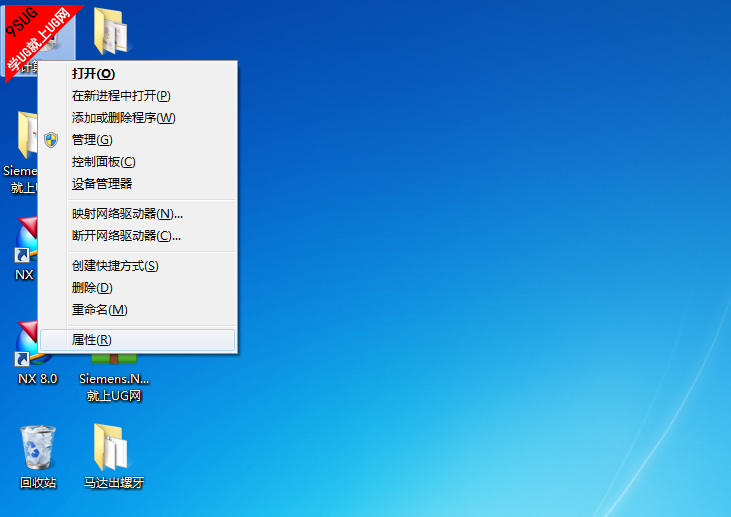Open 控制面板(C) from context menu
731x517 pixels.
coord(137,162)
